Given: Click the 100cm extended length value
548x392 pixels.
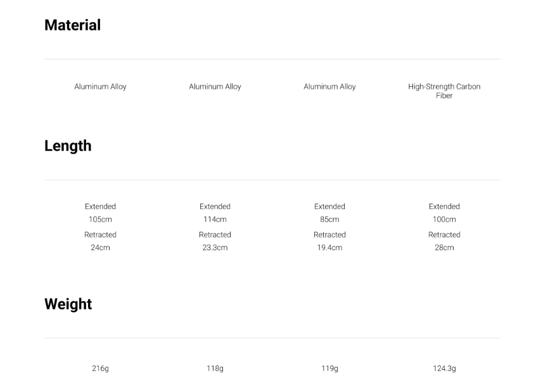Looking at the screenshot, I should tap(444, 219).
